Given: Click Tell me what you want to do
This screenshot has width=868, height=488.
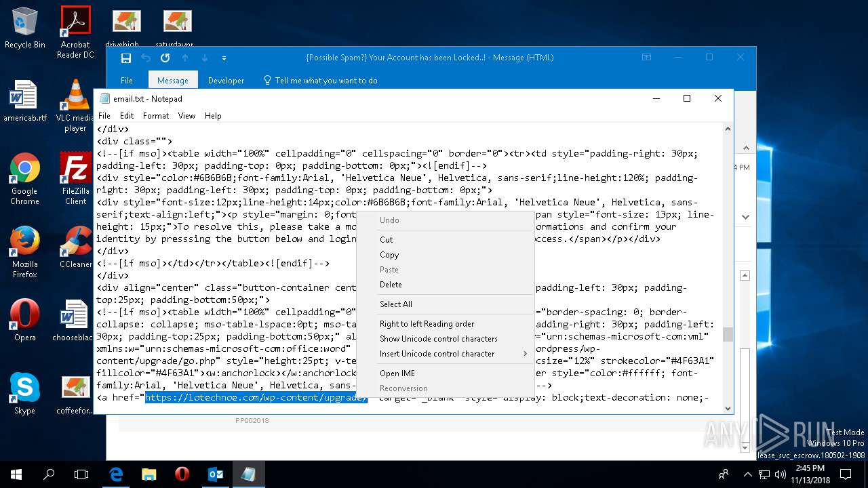Looking at the screenshot, I should coord(319,80).
